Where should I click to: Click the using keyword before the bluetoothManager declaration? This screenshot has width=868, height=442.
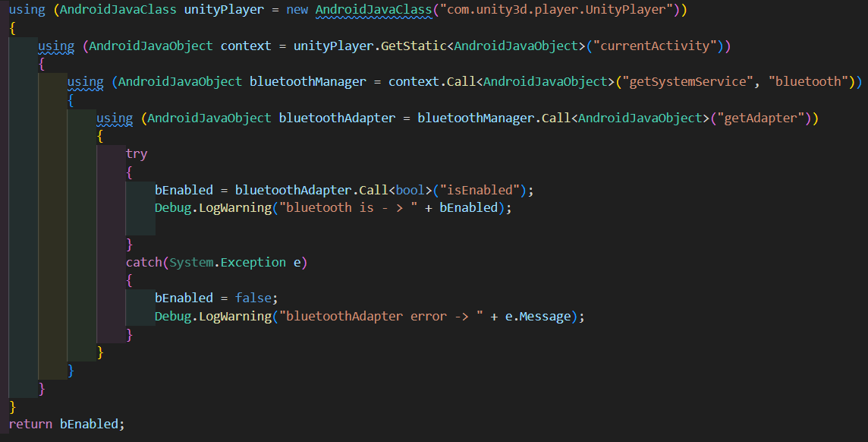85,82
